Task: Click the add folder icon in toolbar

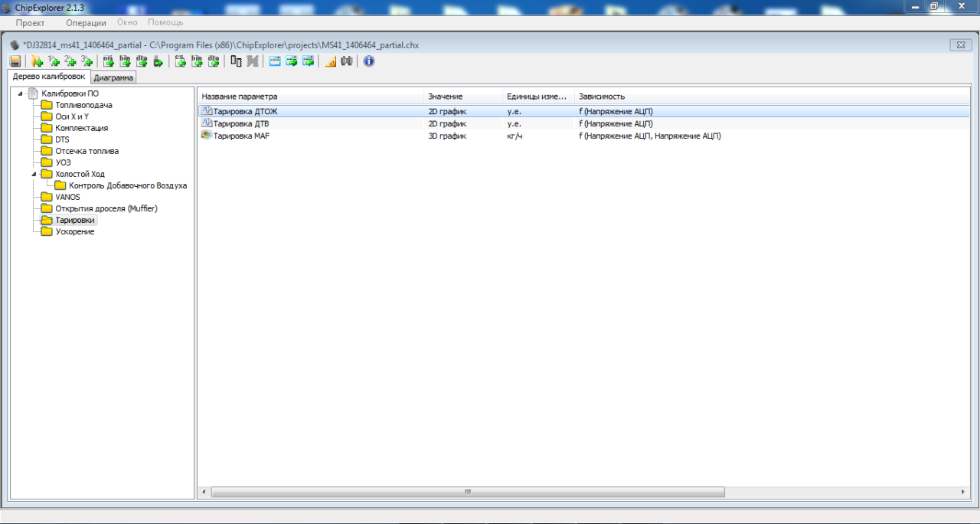Action: pyautogui.click(x=37, y=61)
